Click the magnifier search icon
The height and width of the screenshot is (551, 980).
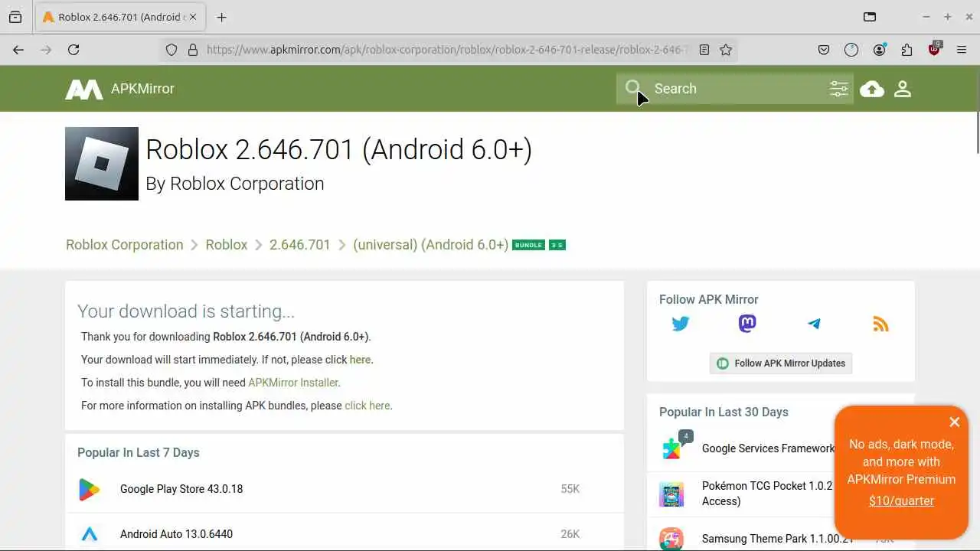[632, 88]
